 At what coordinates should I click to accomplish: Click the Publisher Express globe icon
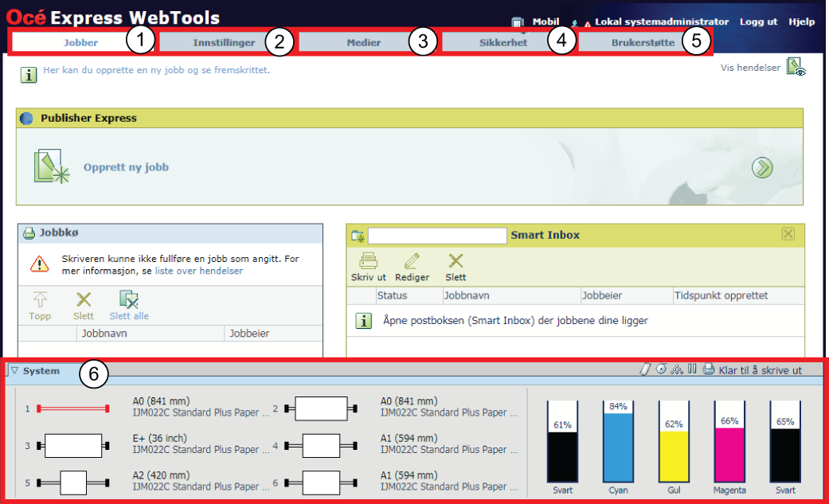(26, 119)
